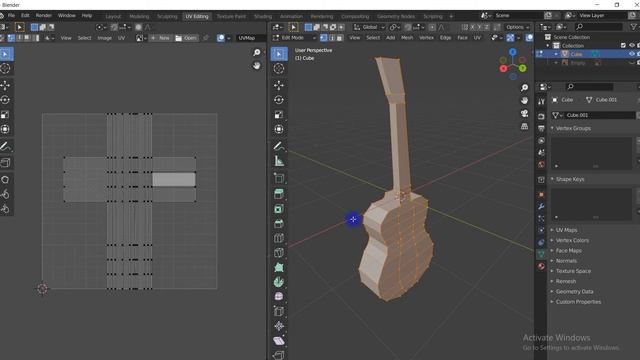Image resolution: width=640 pixels, height=360 pixels.
Task: Open the Tool properties tab
Action: pyautogui.click(x=541, y=102)
